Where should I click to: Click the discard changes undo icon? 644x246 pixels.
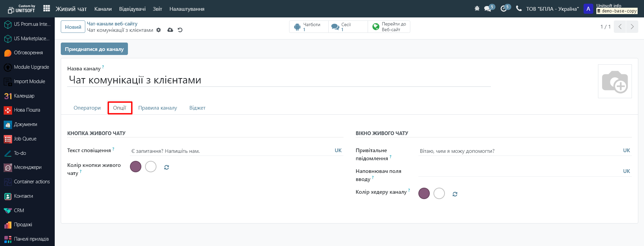[x=180, y=30]
